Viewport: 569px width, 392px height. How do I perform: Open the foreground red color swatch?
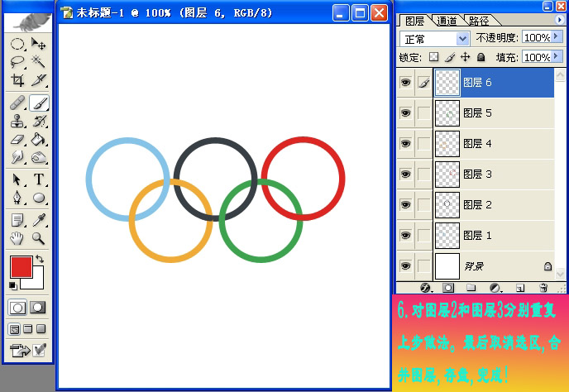(x=22, y=267)
